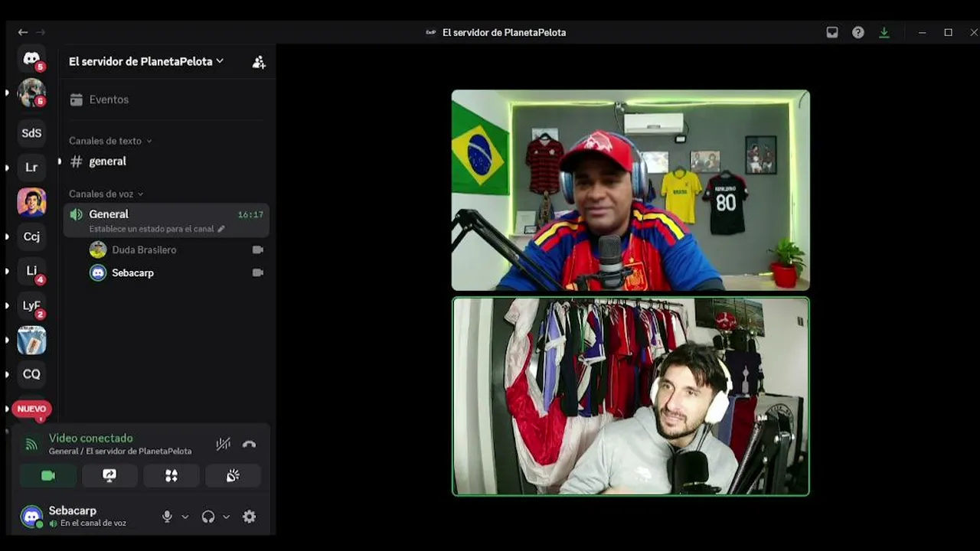Select user Duda Brasilero in voice list
This screenshot has width=980, height=551.
pos(144,249)
